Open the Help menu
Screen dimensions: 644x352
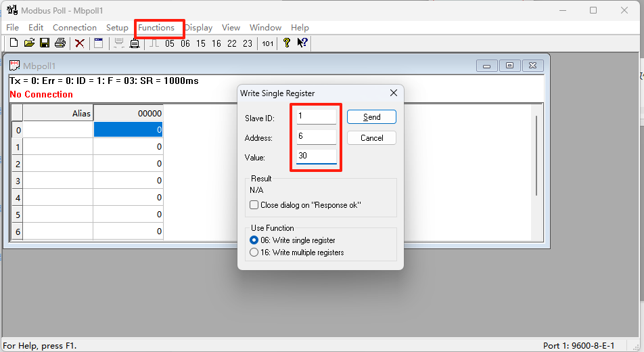[300, 28]
